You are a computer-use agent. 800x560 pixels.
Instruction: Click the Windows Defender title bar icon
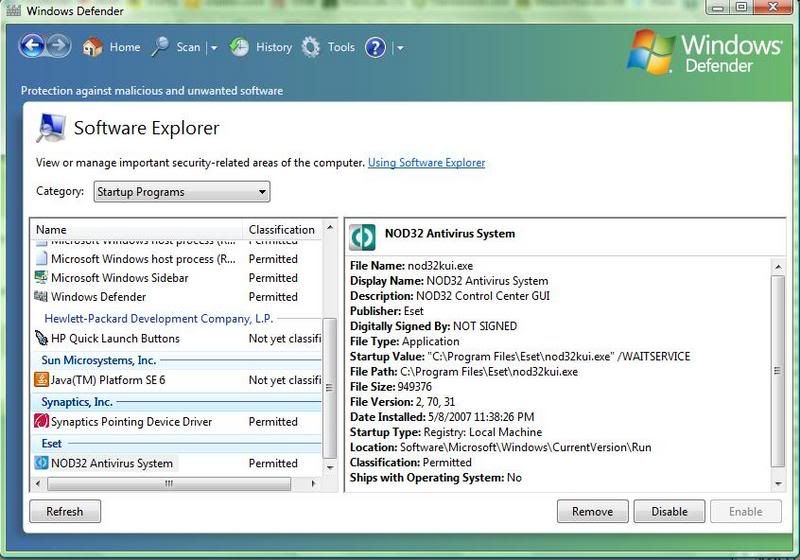coord(13,10)
